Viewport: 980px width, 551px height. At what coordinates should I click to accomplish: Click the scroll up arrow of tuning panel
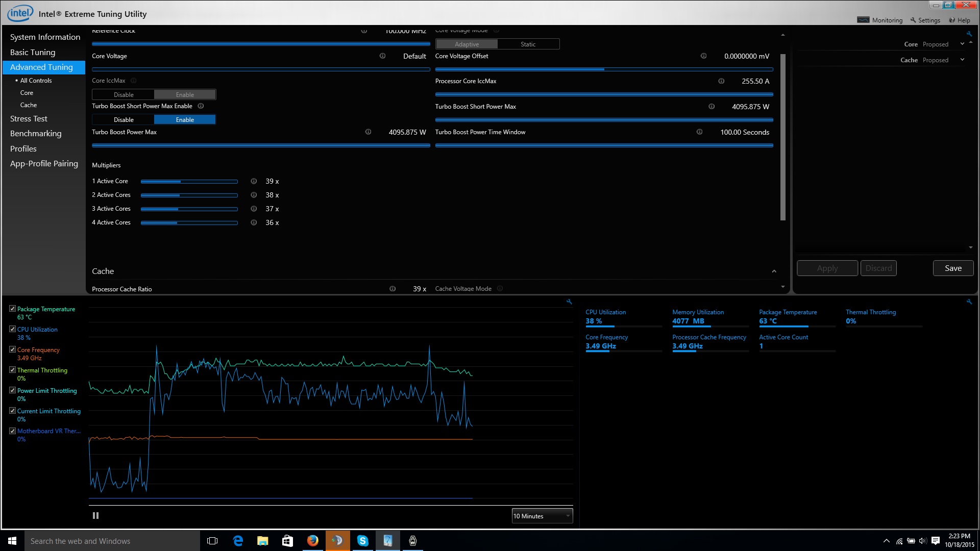click(x=783, y=35)
